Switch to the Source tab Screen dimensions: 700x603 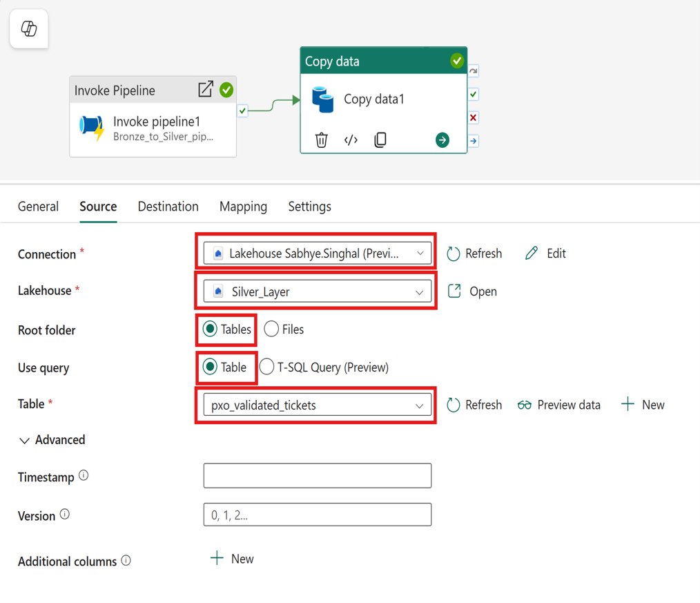point(98,207)
